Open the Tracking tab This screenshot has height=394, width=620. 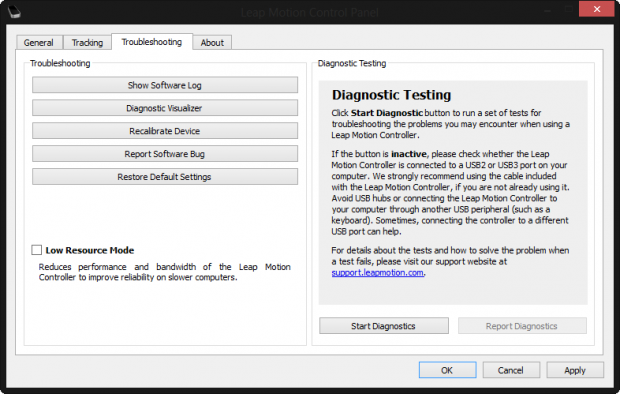pyautogui.click(x=87, y=43)
